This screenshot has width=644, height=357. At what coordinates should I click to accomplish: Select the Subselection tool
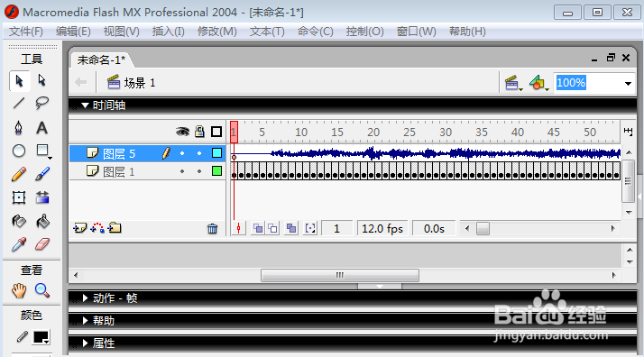41,80
